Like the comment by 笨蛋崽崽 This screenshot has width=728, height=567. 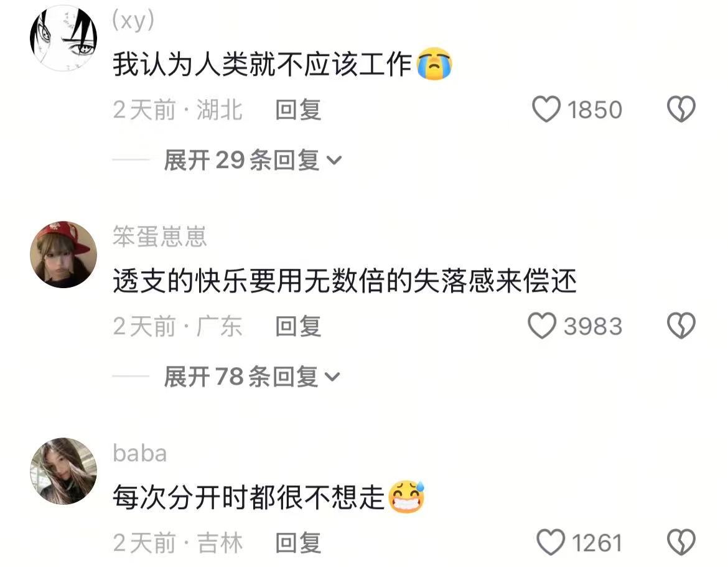tap(542, 326)
